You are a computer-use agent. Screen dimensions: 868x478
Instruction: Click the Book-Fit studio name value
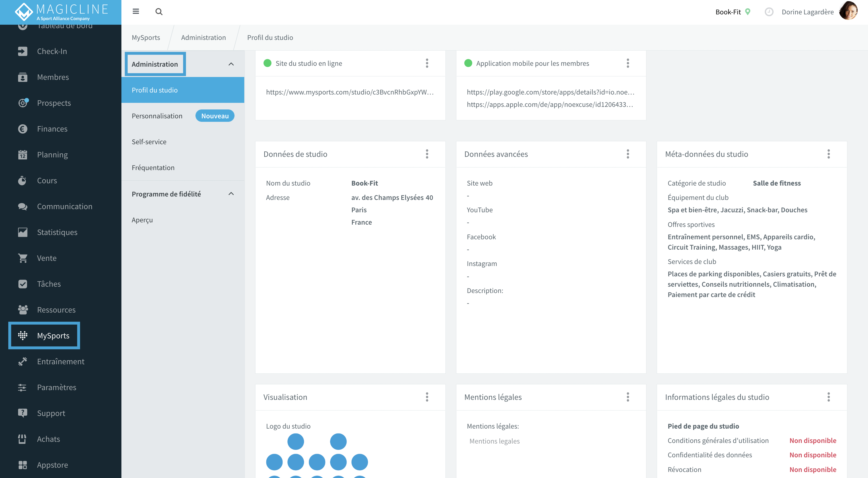pyautogui.click(x=364, y=183)
